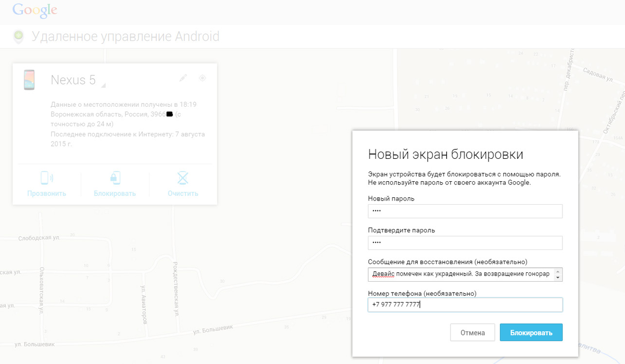Open the Google logo homepage link
Viewport: 625px width, 364px height.
tap(34, 10)
